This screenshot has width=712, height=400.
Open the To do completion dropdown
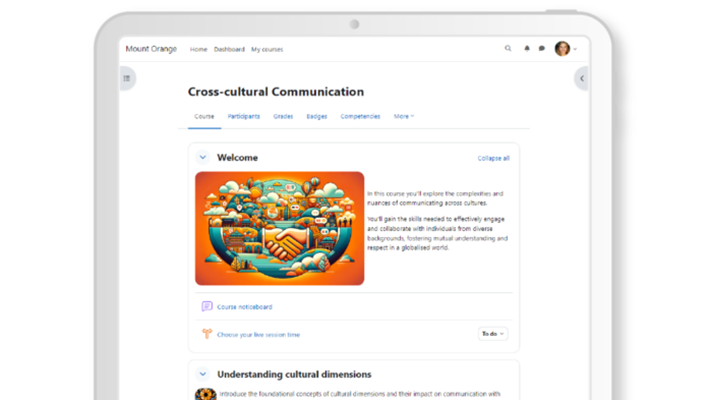point(493,334)
